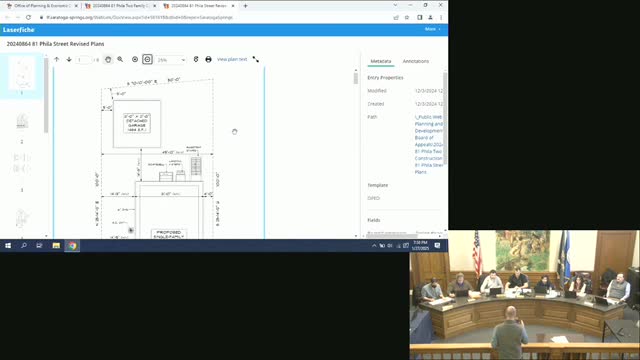Click the page number input field
Image resolution: width=640 pixels, height=360 pixels.
[83, 60]
